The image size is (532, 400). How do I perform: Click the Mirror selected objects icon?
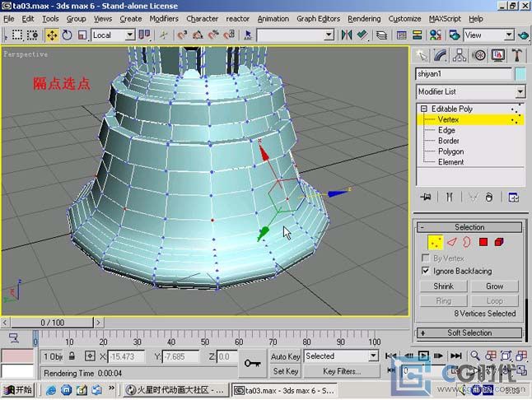[x=347, y=35]
